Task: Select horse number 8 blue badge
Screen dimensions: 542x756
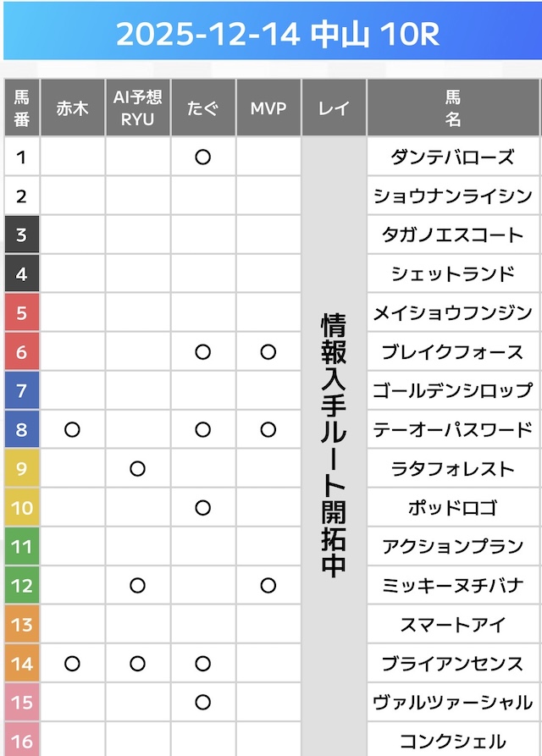Action: (x=21, y=430)
